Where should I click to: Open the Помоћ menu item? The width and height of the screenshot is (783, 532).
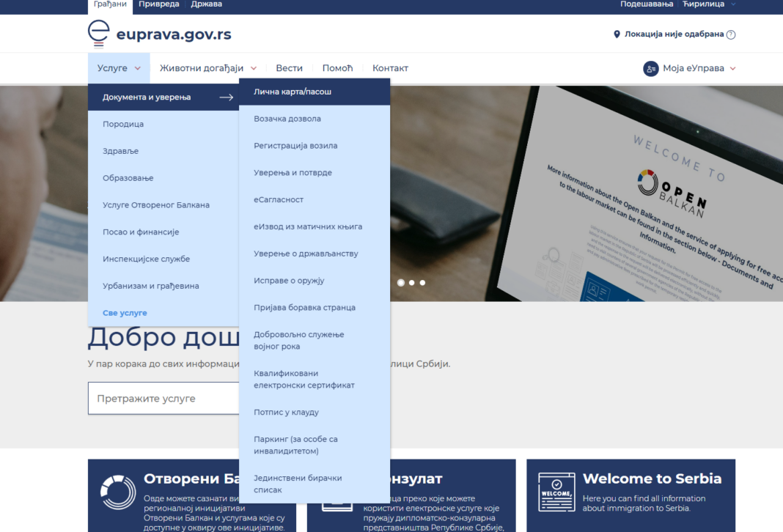(x=337, y=68)
